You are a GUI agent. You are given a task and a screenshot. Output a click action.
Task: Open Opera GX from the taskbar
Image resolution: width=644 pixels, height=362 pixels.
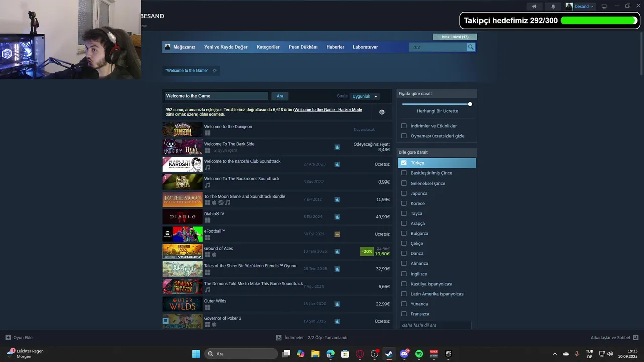[x=360, y=354]
